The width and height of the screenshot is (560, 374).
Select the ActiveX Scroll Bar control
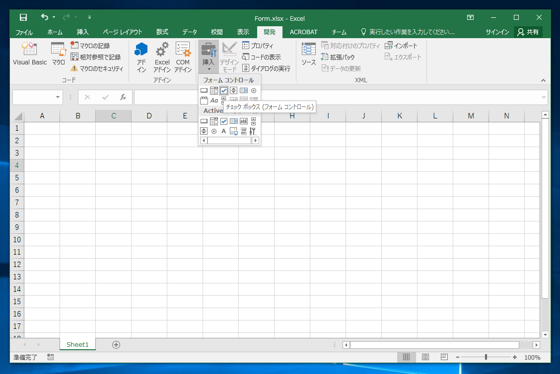coord(254,121)
